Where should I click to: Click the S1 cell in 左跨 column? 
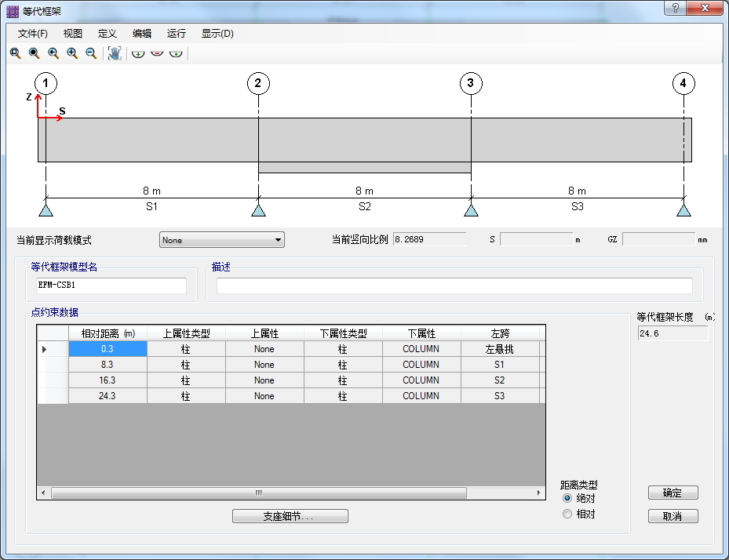[500, 365]
